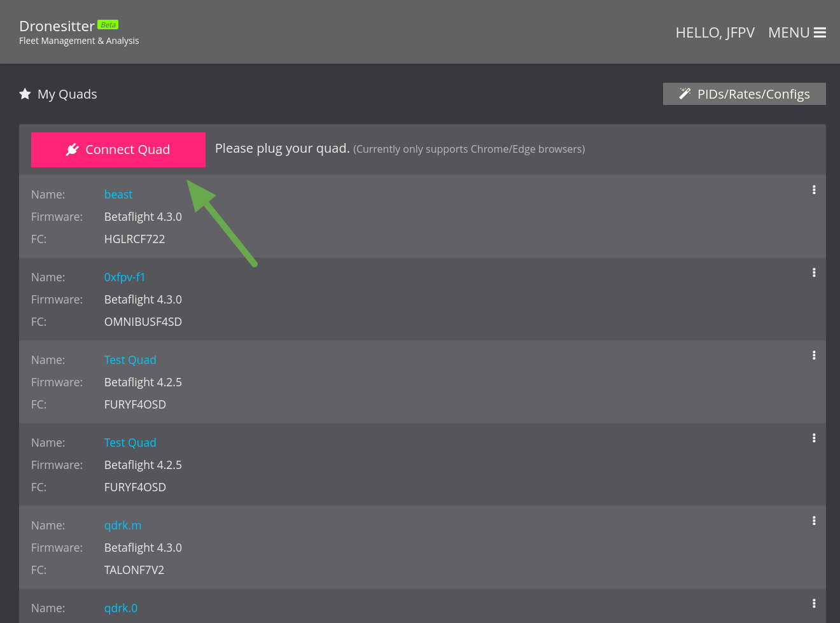Open the qdrk.0 quad details
This screenshot has height=623, width=840.
click(121, 608)
